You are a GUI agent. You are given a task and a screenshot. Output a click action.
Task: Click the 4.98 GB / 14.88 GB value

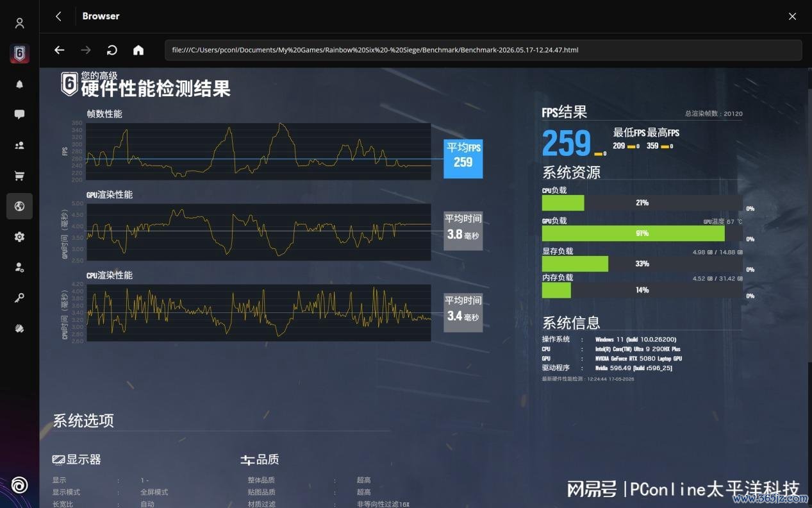pyautogui.click(x=718, y=252)
